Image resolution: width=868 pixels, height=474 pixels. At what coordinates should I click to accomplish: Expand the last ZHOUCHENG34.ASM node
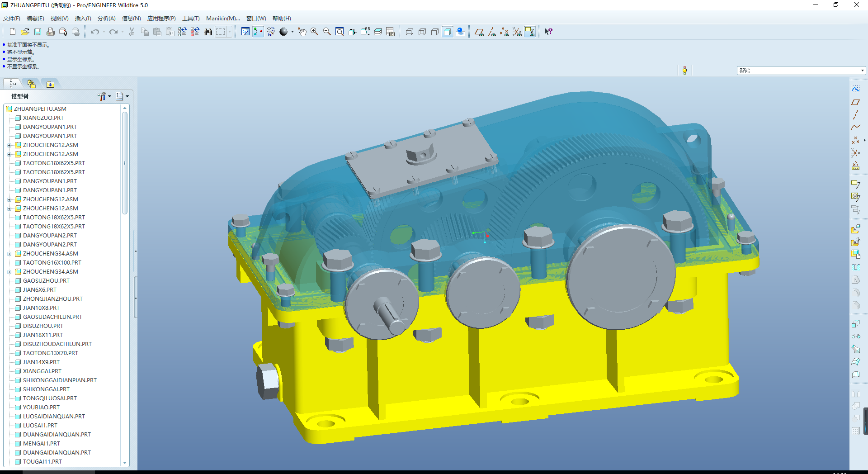click(x=9, y=272)
